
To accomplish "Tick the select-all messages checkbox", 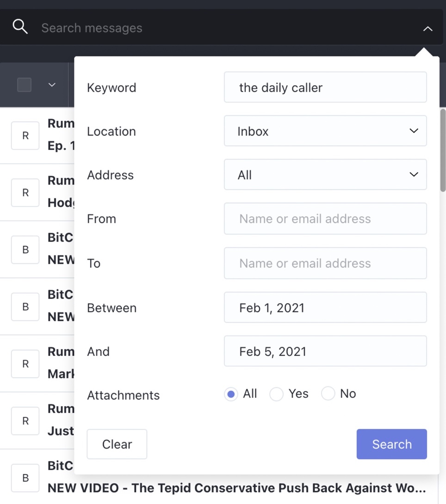I will coord(24,85).
